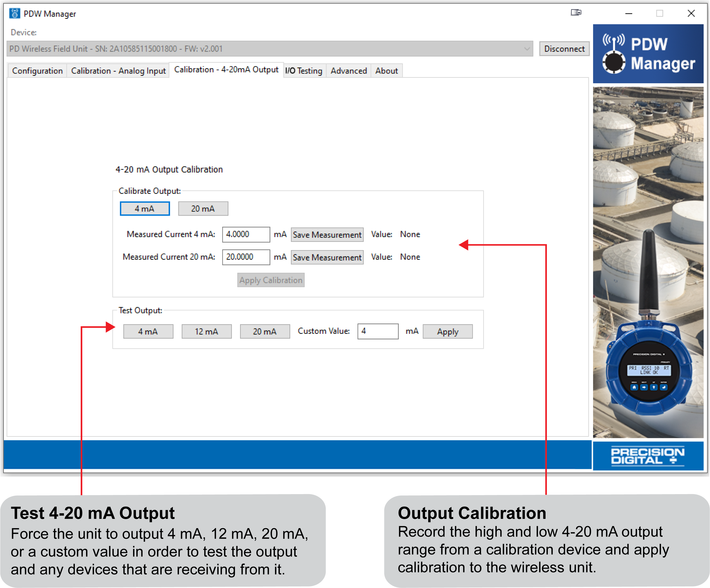Click the PDW Manager app icon in title bar
Screen dimensions: 710x588
point(15,13)
